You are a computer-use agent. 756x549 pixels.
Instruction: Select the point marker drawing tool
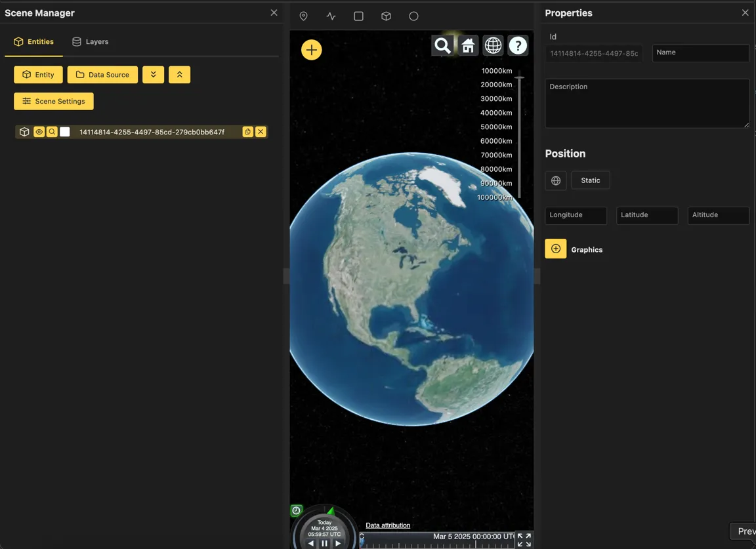click(x=303, y=16)
